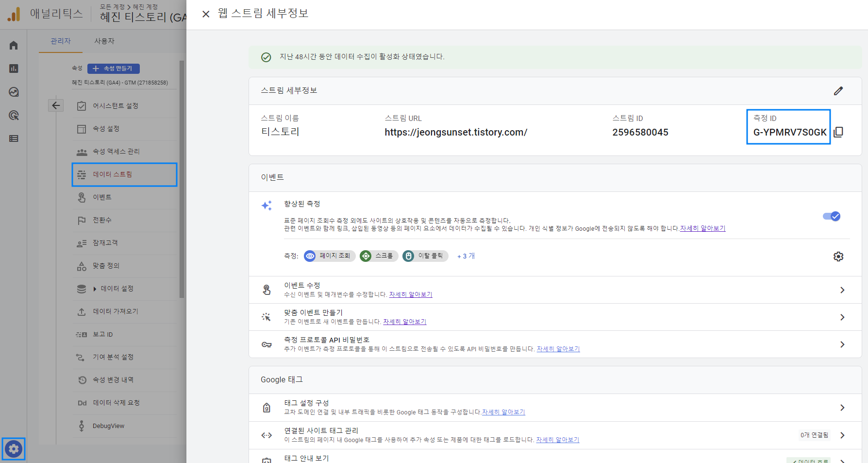Click the 이벤트 수정 hand icon
Image resolution: width=868 pixels, height=463 pixels.
click(267, 290)
